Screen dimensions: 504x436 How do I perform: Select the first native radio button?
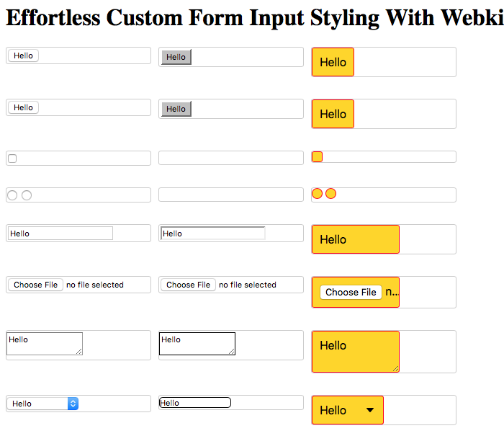point(12,195)
